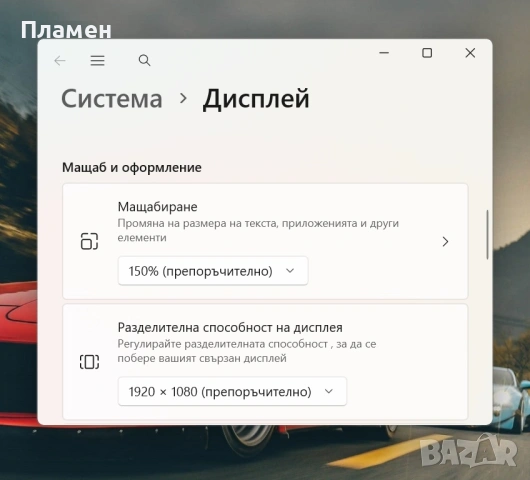The image size is (530, 480).
Task: Click the Промяна на размера description text
Action: (x=258, y=230)
